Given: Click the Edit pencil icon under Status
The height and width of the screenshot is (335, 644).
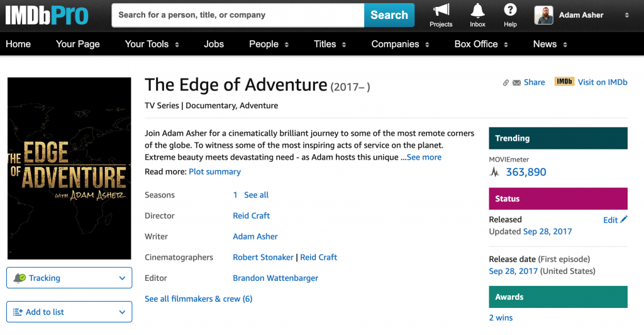Looking at the screenshot, I should 624,219.
